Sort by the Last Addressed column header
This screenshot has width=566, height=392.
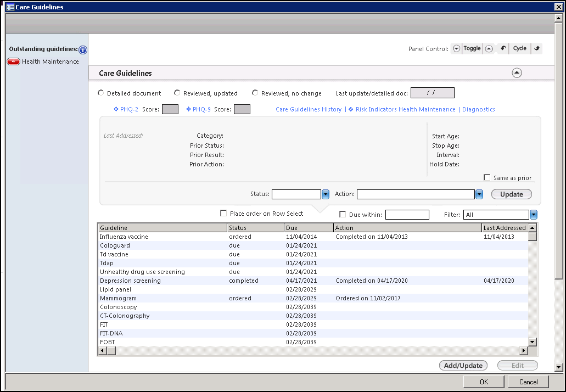(505, 228)
